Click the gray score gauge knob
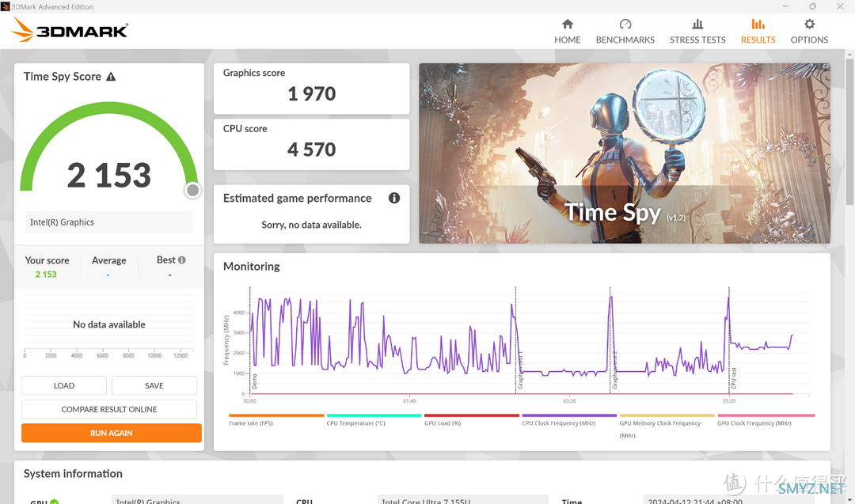Viewport: 855px width, 504px height. tap(192, 190)
